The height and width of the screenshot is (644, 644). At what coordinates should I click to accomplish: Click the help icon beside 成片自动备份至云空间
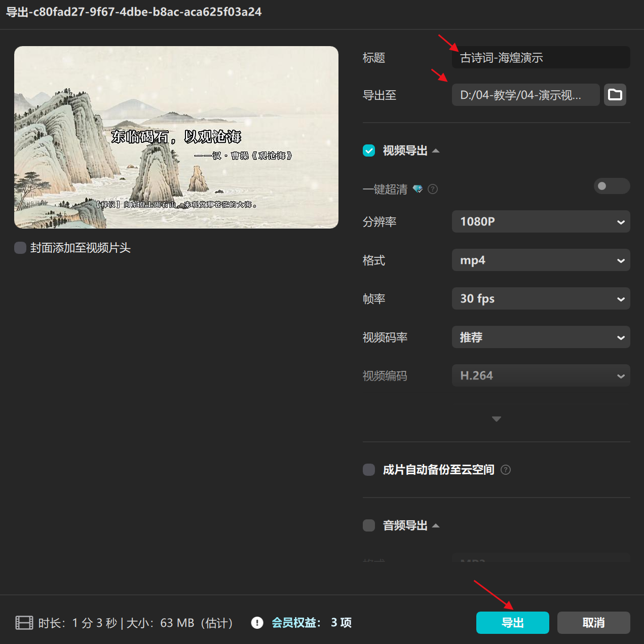[506, 470]
